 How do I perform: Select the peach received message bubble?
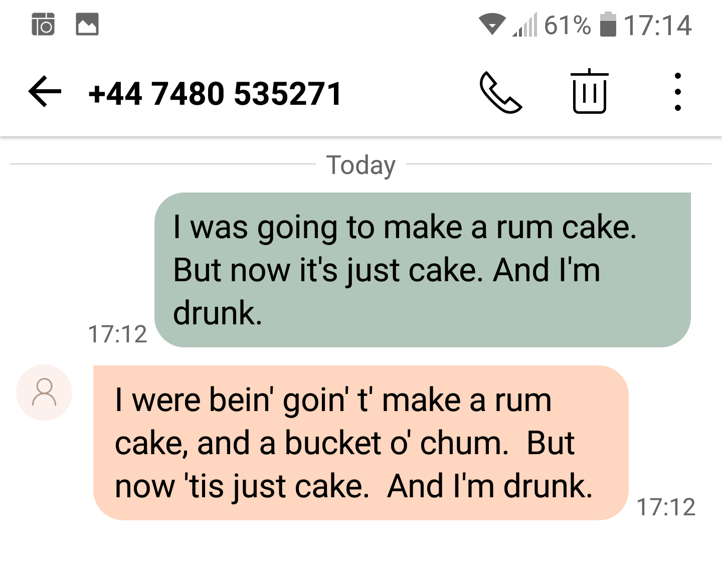tap(360, 443)
